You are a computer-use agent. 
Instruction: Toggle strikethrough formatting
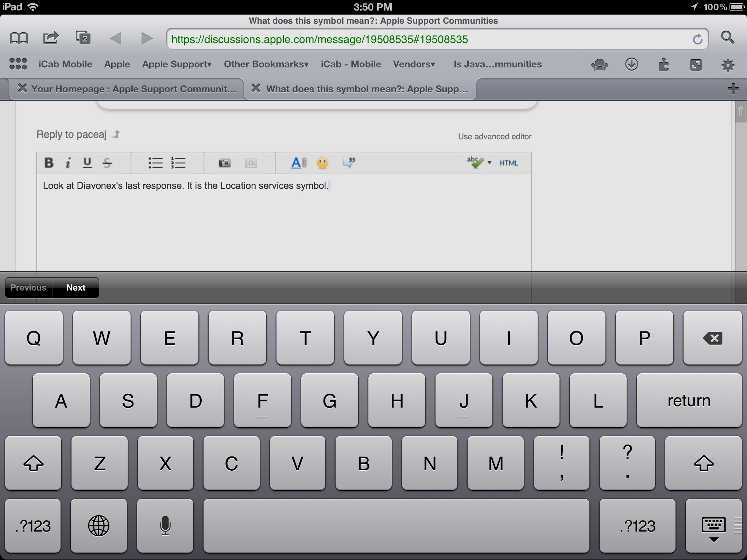coord(107,163)
